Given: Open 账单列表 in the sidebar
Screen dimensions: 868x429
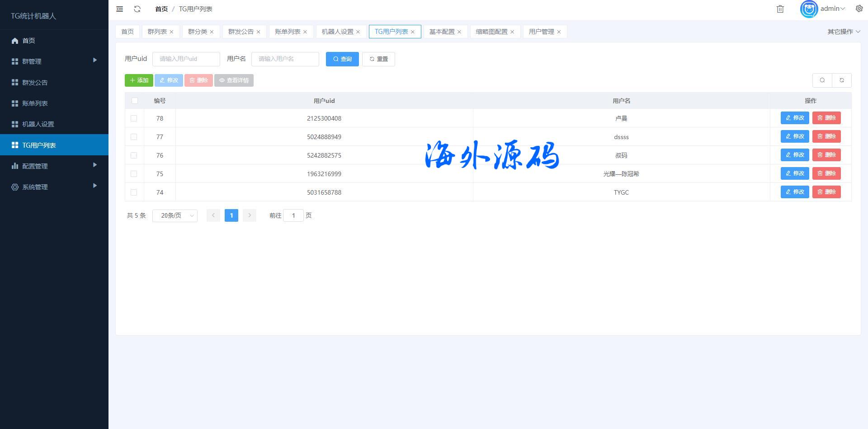Looking at the screenshot, I should coord(35,103).
